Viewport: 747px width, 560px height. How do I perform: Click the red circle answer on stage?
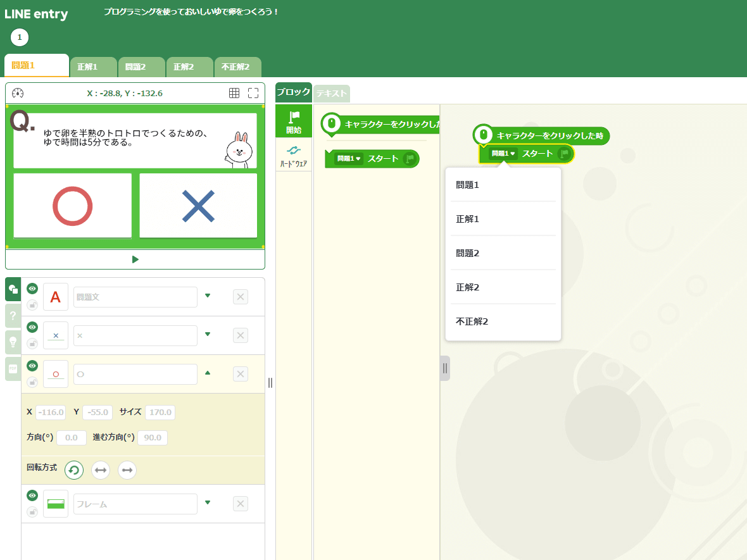click(x=72, y=206)
